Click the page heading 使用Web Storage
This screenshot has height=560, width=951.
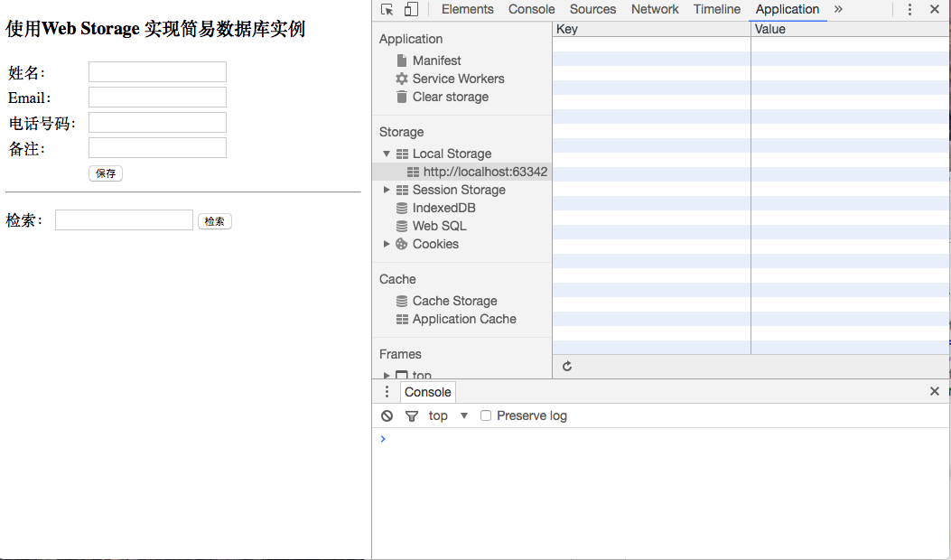(x=155, y=29)
